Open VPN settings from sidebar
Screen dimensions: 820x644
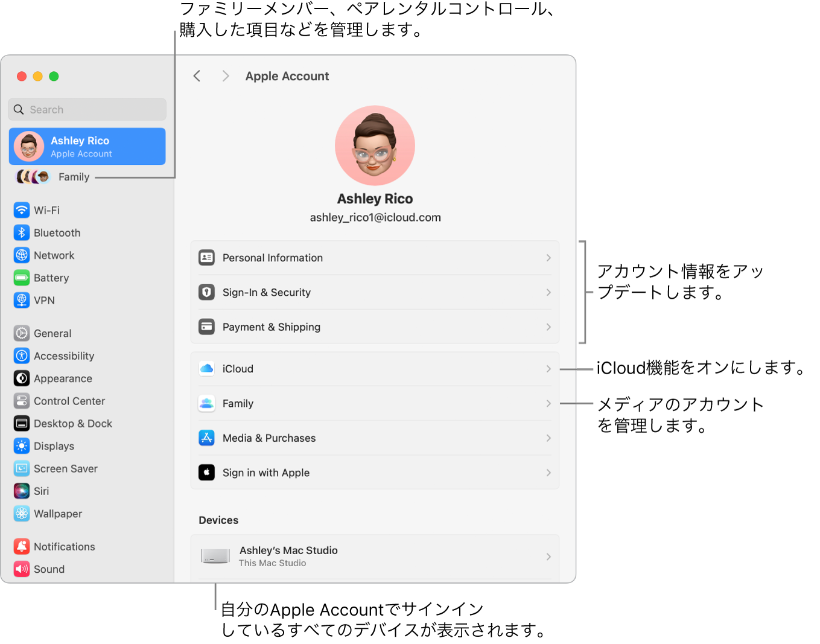(x=22, y=300)
